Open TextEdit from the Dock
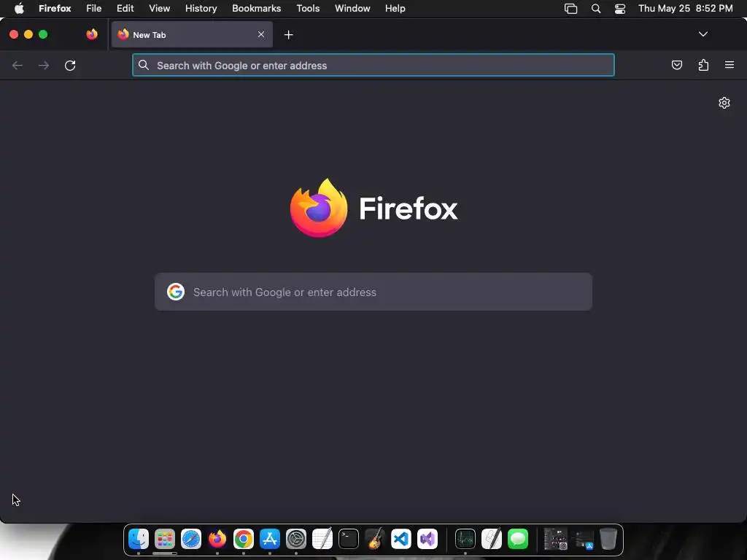Screen dimensions: 747x560 click(322, 539)
